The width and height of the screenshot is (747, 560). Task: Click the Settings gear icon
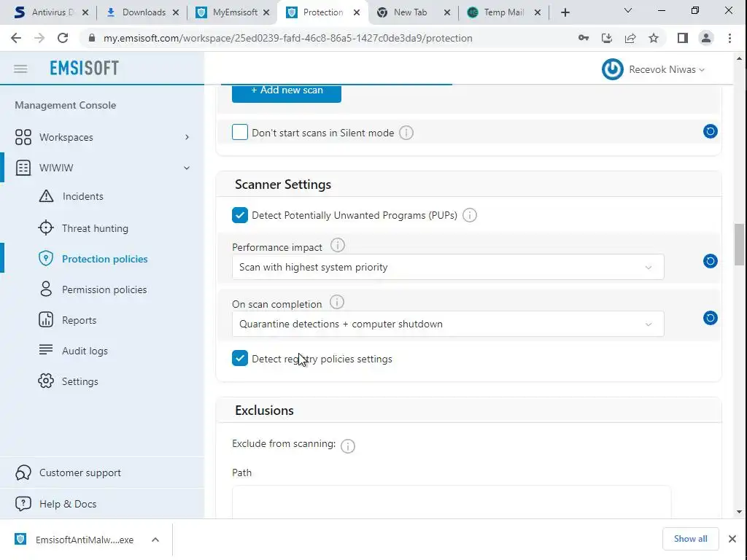46,381
